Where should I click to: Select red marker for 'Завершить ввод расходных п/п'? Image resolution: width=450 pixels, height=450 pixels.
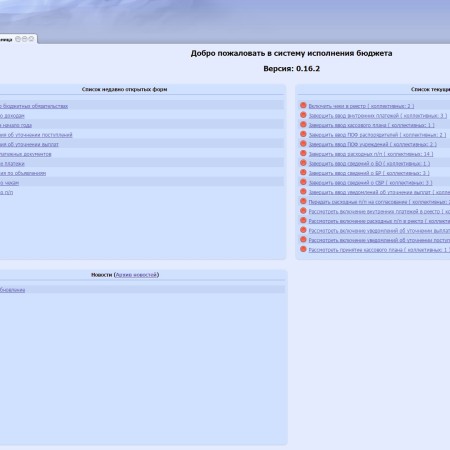click(303, 153)
